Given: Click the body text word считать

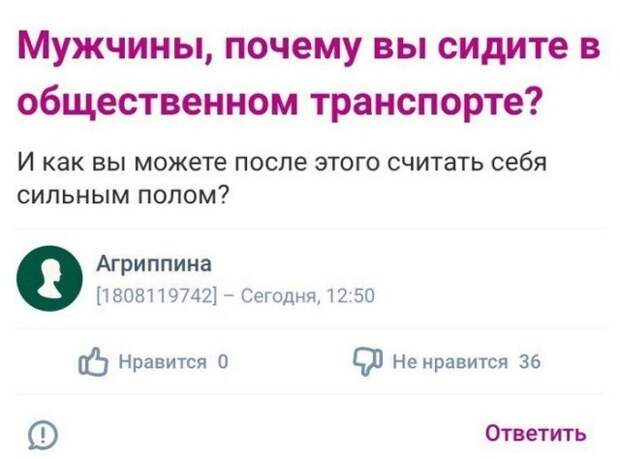Looking at the screenshot, I should coord(435,162).
